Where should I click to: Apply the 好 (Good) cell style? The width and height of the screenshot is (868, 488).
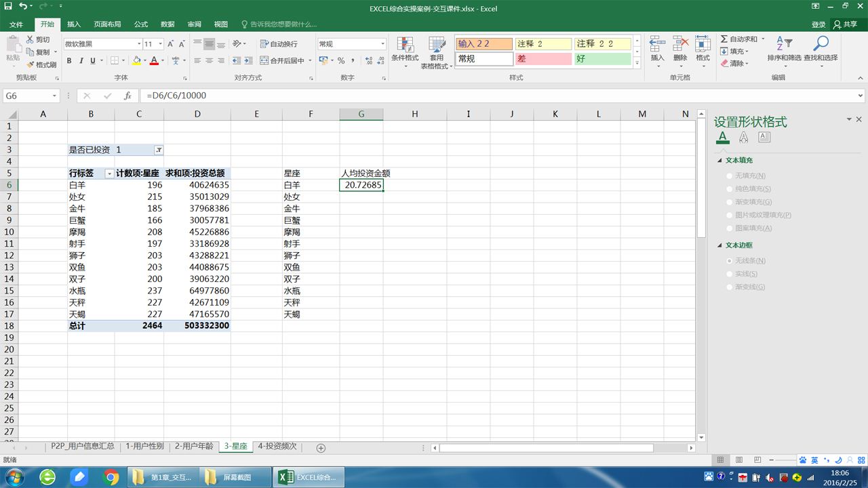coord(603,59)
